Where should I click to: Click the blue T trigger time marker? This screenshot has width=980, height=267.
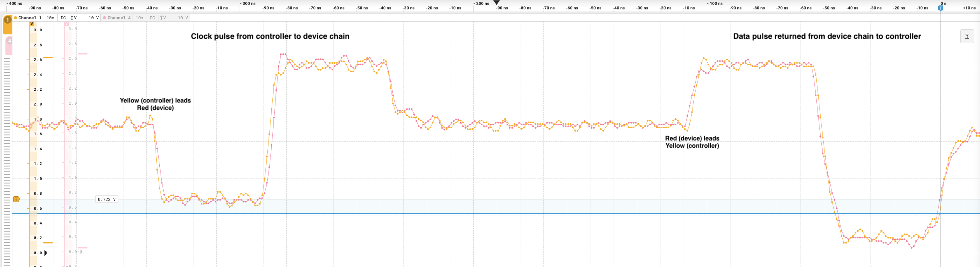[941, 8]
